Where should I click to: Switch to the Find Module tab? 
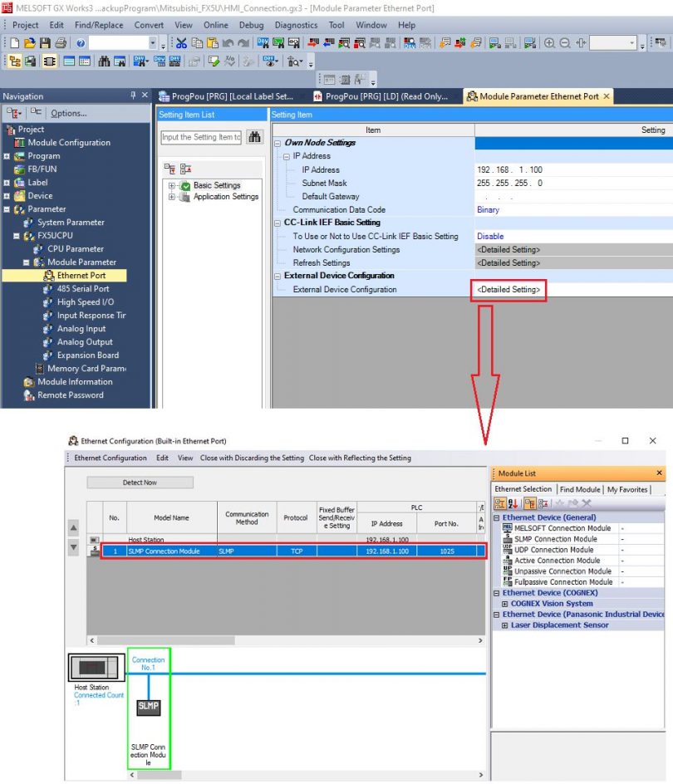click(x=579, y=489)
